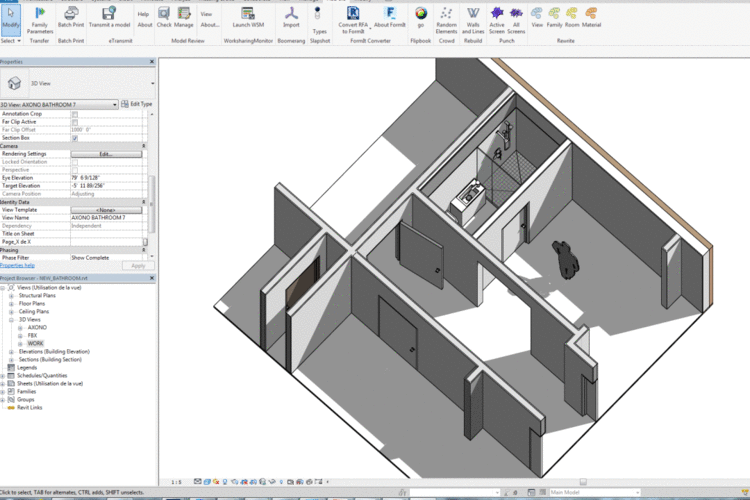Open the Properties help link
The height and width of the screenshot is (500, 750).
[x=17, y=266]
